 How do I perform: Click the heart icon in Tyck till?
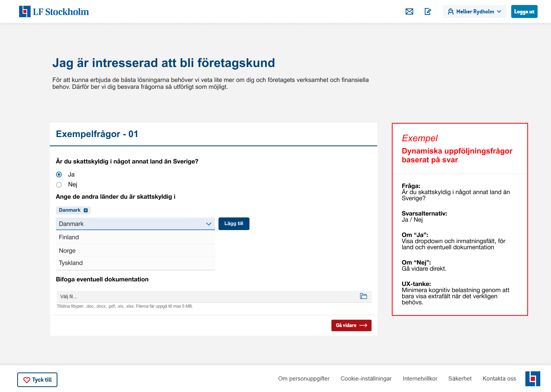point(27,380)
